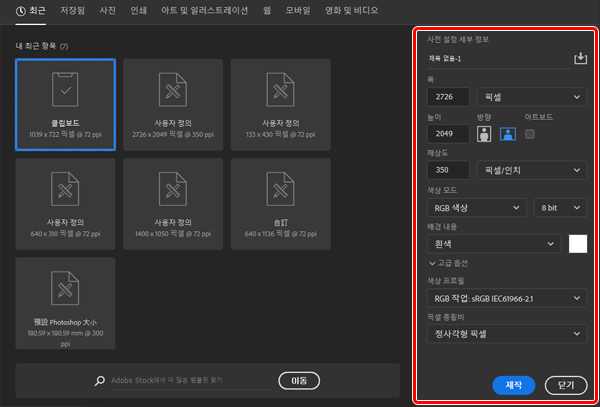Open the 8 bit depth dropdown
600x407 pixels.
(559, 208)
